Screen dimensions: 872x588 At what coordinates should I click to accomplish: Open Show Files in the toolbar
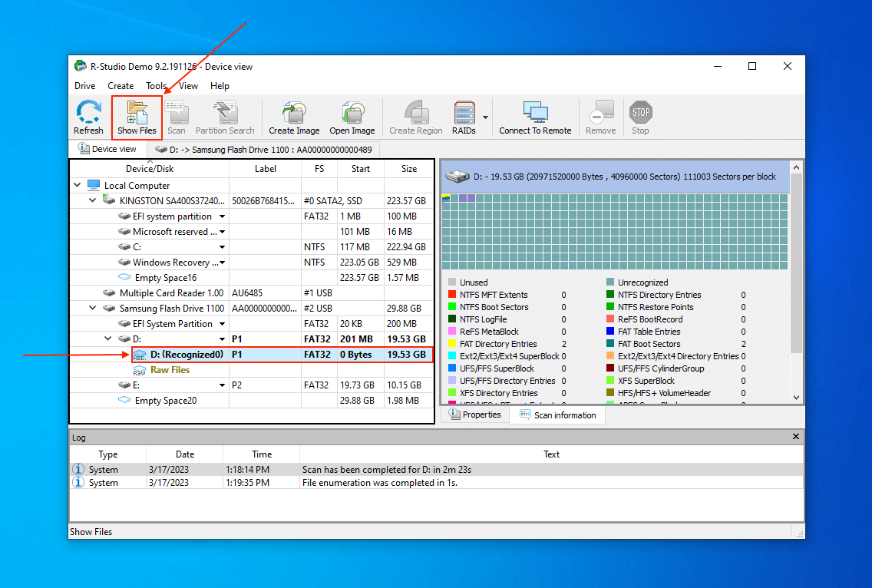137,117
